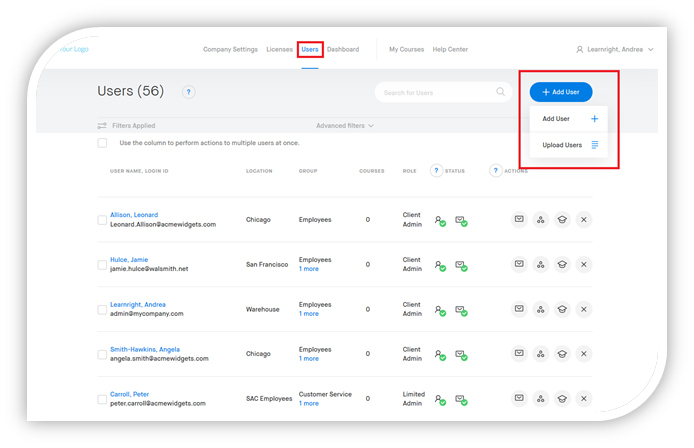
Task: Remove user Carroll, Peter
Action: pyautogui.click(x=584, y=398)
